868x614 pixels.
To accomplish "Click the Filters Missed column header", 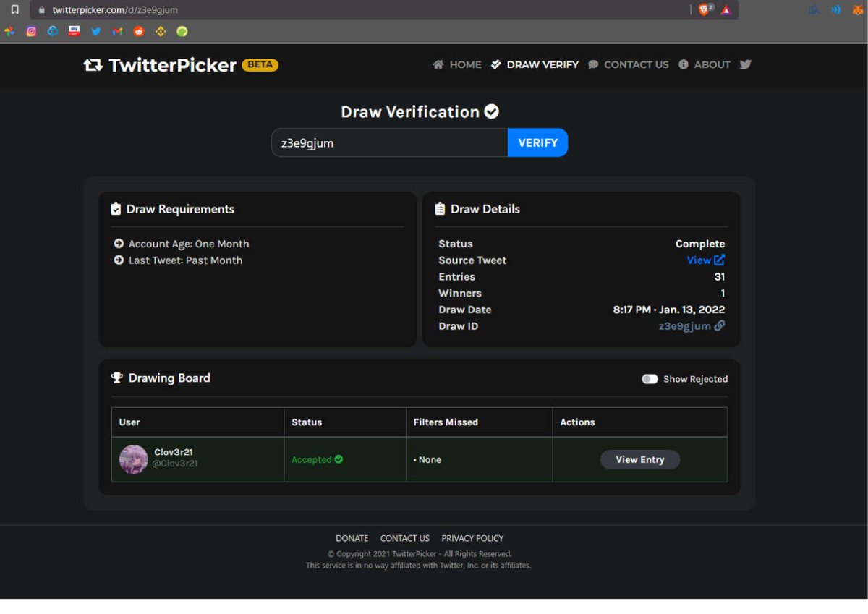I will 446,422.
